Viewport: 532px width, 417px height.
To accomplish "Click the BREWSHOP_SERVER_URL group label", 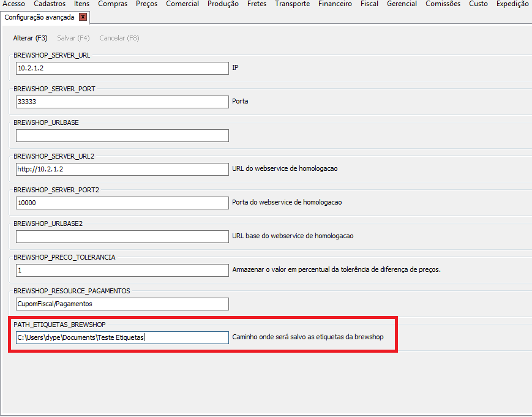I will click(x=52, y=55).
